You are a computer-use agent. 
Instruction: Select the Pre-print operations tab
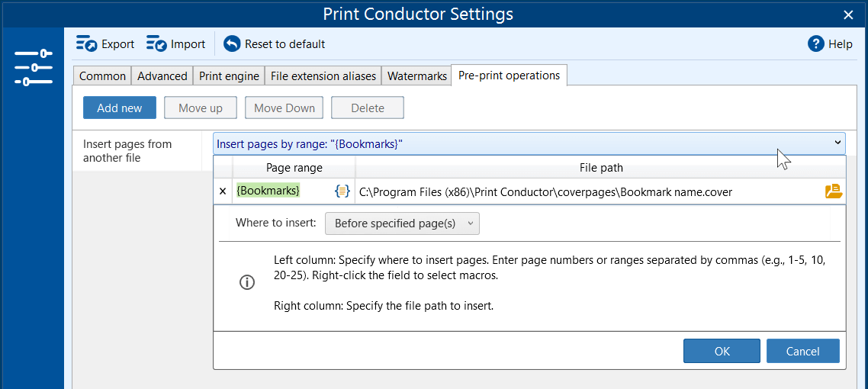pos(510,76)
